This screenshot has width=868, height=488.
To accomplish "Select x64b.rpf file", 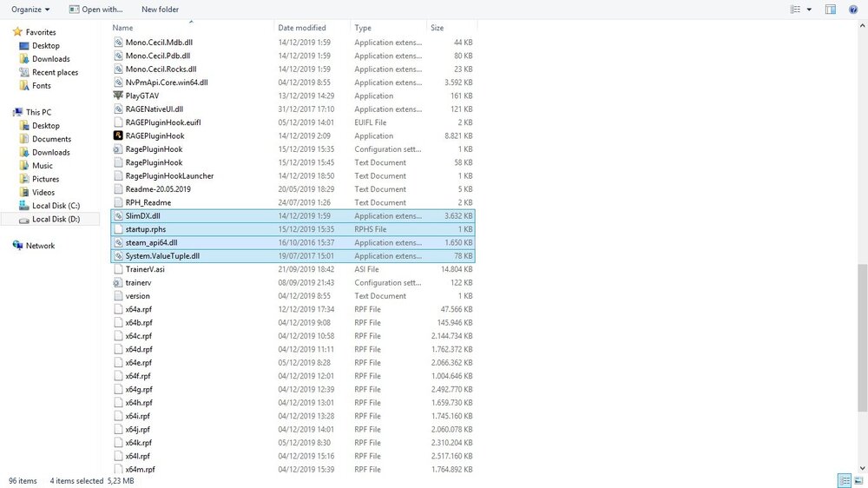I will 138,322.
